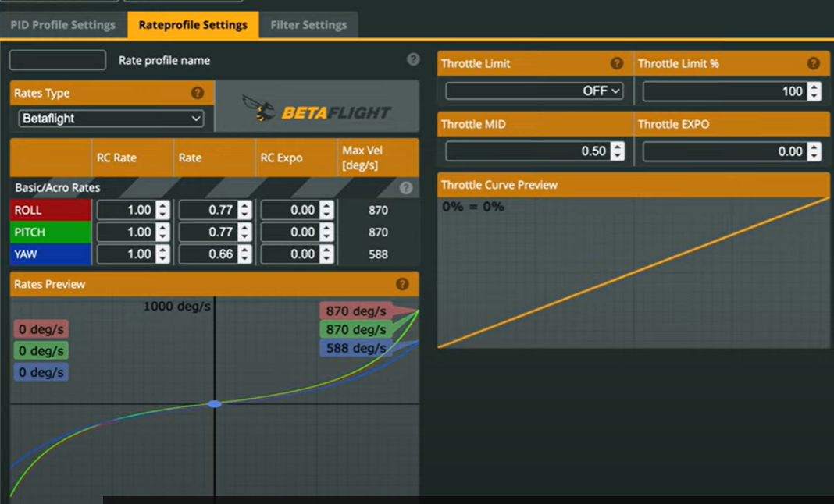Adjust the Throttle Limit % stepper
The image size is (834, 504).
[814, 91]
